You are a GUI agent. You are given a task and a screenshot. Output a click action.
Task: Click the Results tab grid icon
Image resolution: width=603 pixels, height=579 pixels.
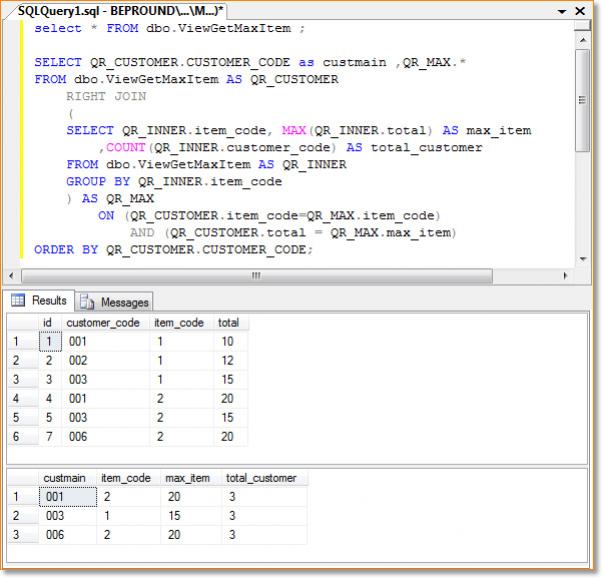point(19,301)
